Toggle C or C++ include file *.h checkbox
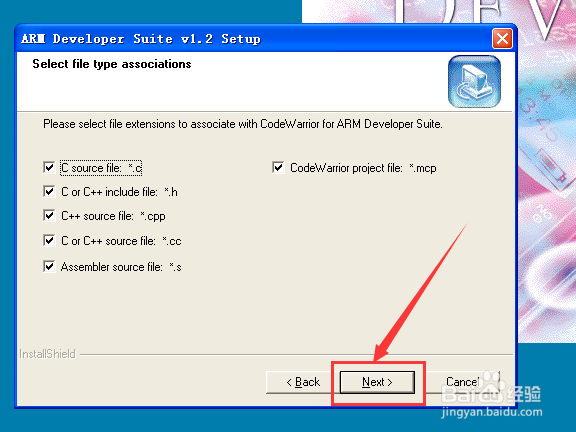The image size is (576, 432). (49, 191)
